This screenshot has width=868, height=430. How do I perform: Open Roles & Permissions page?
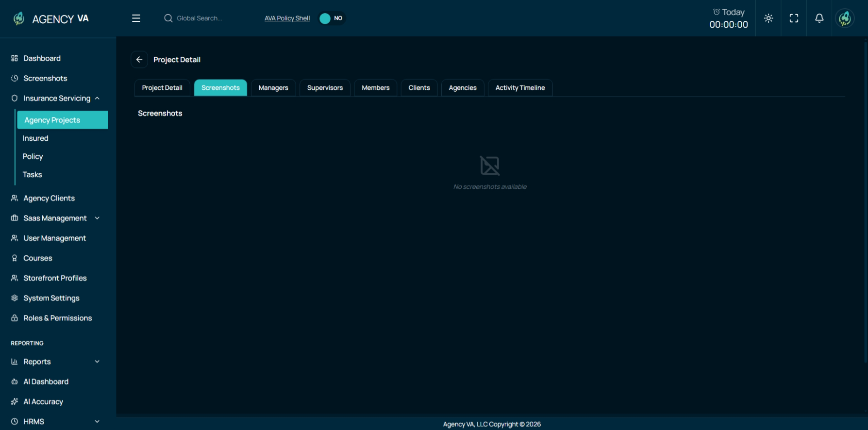(x=57, y=318)
